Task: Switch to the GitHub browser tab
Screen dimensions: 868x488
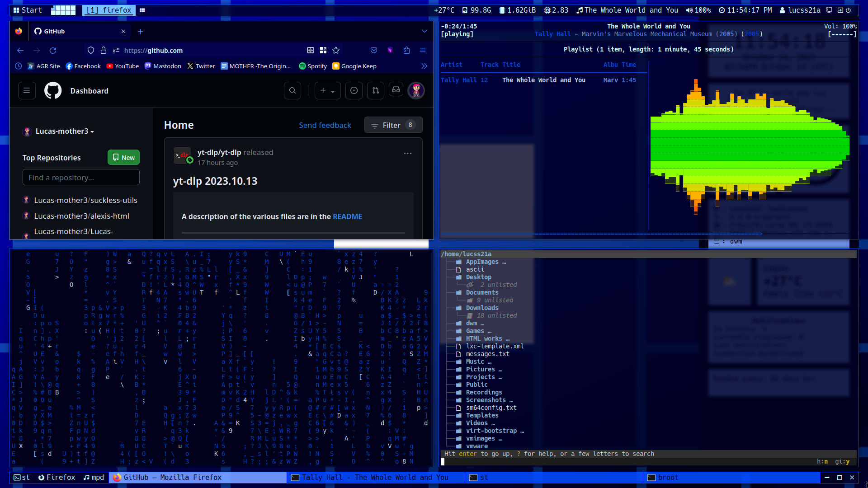Action: click(80, 31)
